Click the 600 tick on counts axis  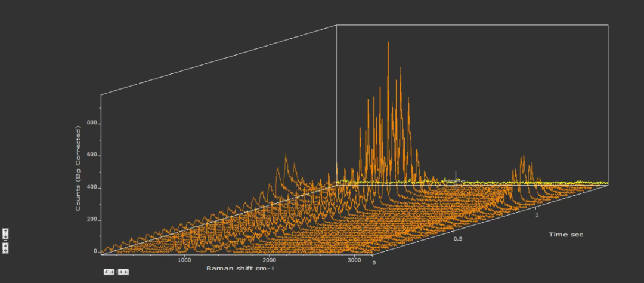coord(92,155)
